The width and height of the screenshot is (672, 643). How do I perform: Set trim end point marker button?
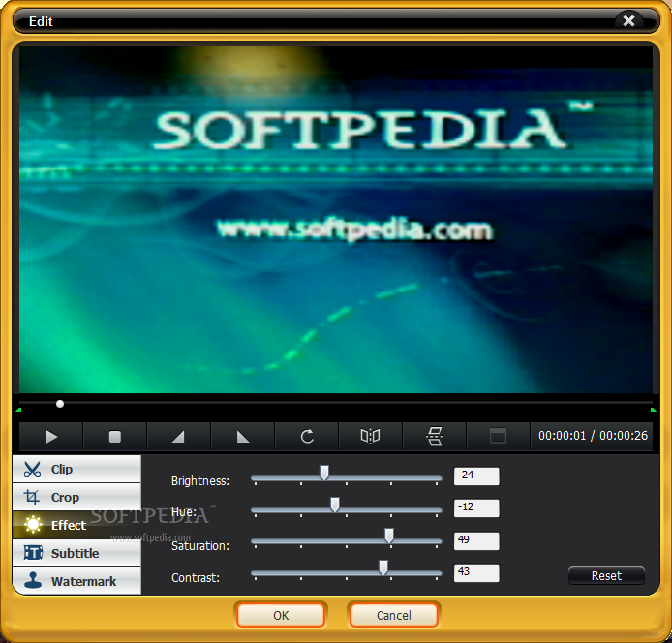coord(243,437)
